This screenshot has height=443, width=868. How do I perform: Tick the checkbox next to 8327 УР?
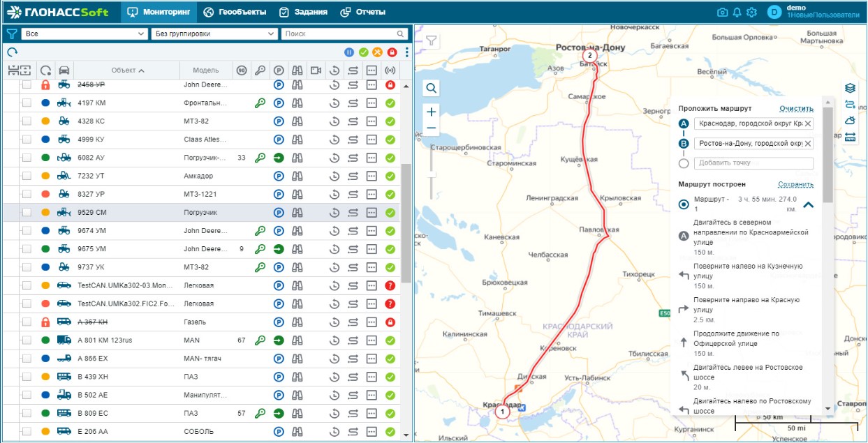(x=27, y=194)
